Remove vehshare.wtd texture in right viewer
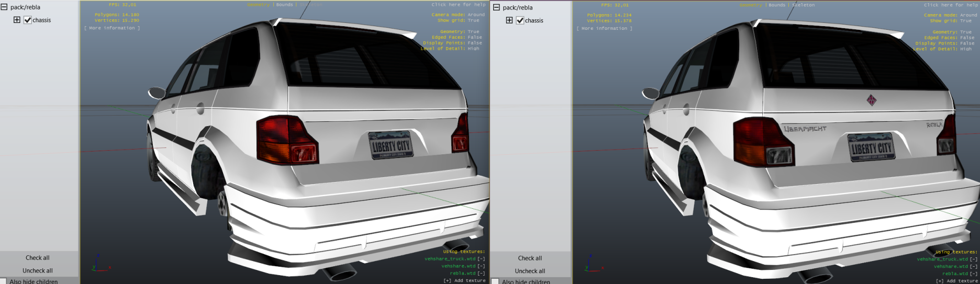This screenshot has height=284, width=980. pyautogui.click(x=973, y=267)
